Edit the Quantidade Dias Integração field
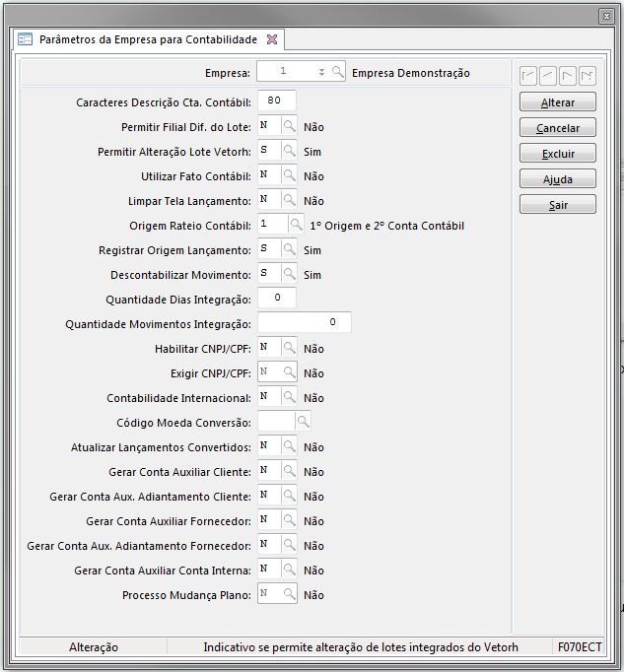 277,298
